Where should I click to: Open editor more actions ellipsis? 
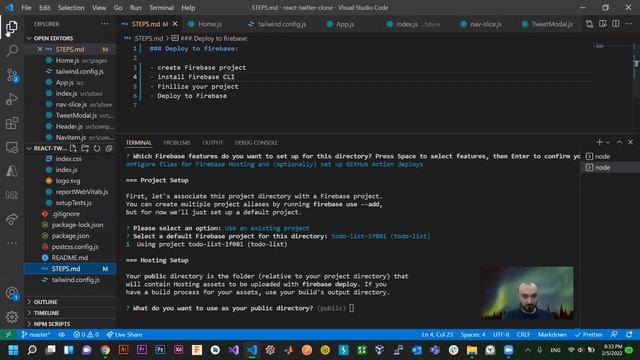629,24
